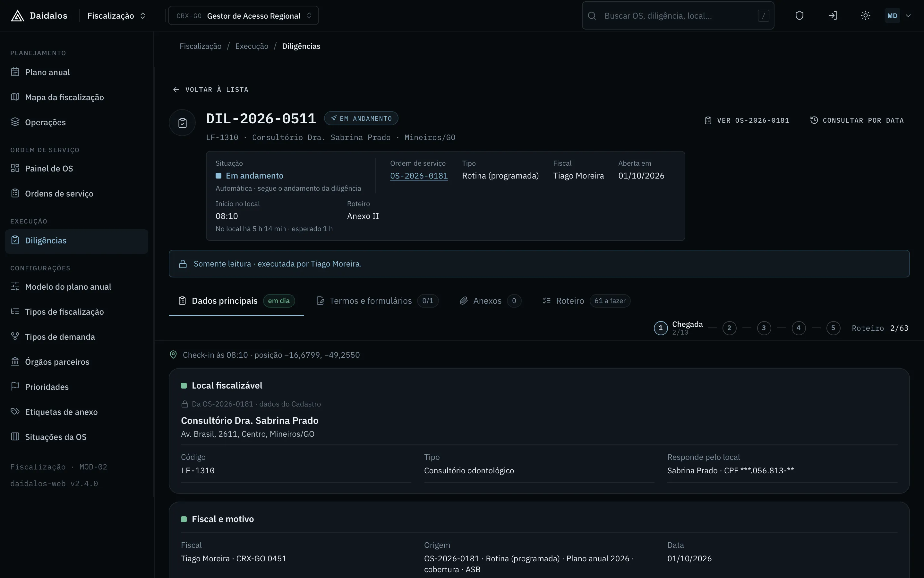Click the slash shortcut badge in search
924x578 pixels.
[x=763, y=16]
